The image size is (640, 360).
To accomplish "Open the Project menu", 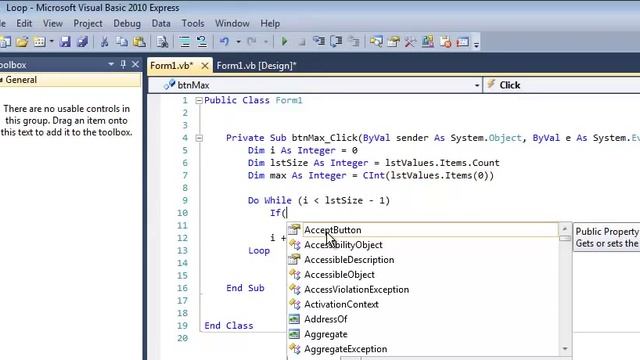I will point(88,24).
